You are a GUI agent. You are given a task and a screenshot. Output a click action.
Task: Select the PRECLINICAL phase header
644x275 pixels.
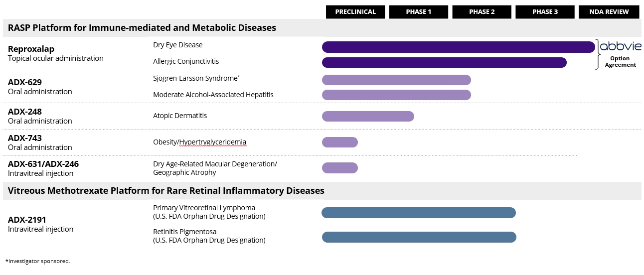point(355,12)
